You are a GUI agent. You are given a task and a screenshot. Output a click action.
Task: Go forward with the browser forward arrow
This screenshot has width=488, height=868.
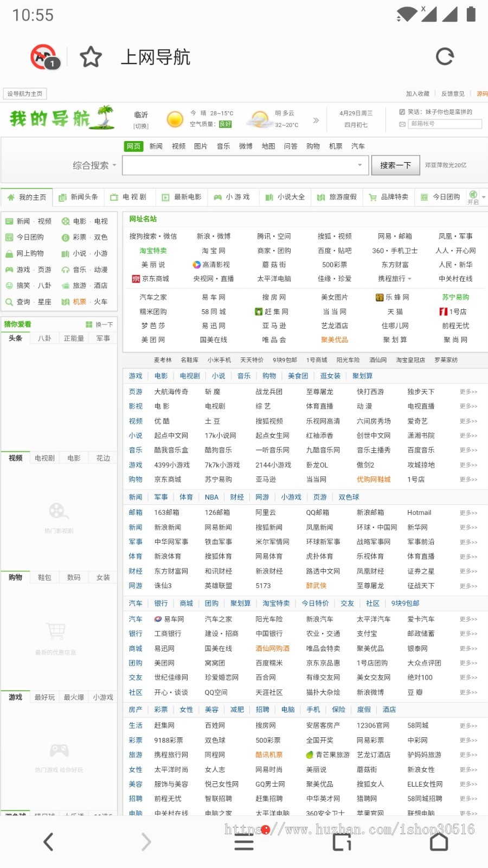coord(146,842)
